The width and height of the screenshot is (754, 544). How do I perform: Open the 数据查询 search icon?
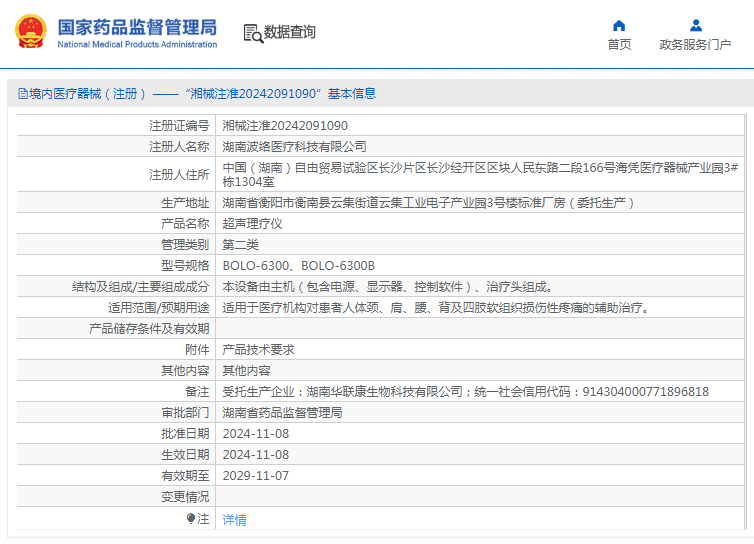point(253,33)
